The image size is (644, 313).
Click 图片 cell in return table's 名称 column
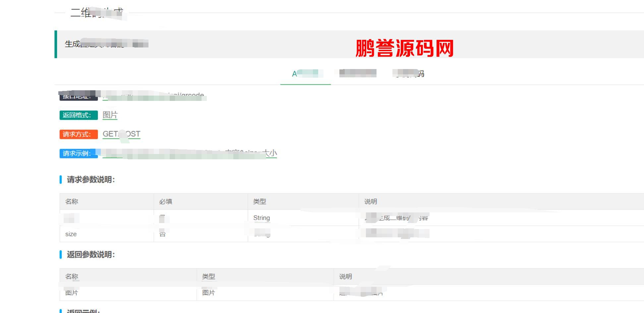pyautogui.click(x=72, y=293)
